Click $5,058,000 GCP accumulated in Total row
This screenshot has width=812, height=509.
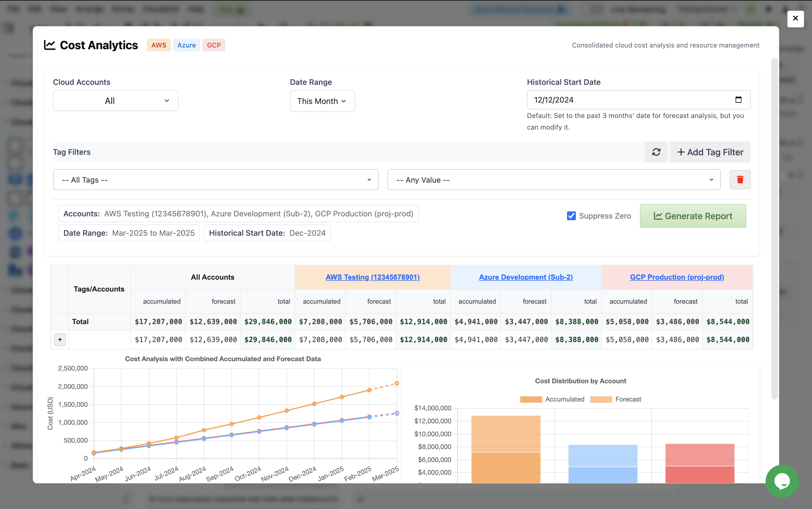click(x=627, y=321)
